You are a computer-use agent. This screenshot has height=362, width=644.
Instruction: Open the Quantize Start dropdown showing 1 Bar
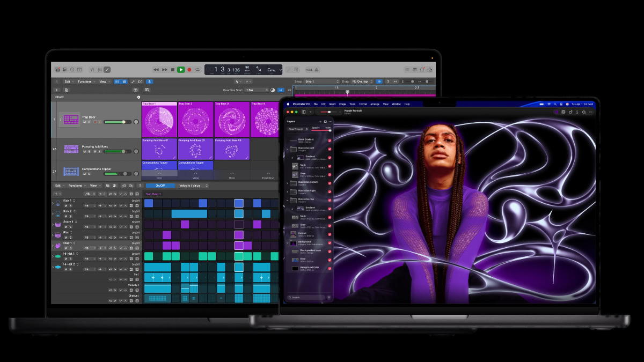[257, 90]
